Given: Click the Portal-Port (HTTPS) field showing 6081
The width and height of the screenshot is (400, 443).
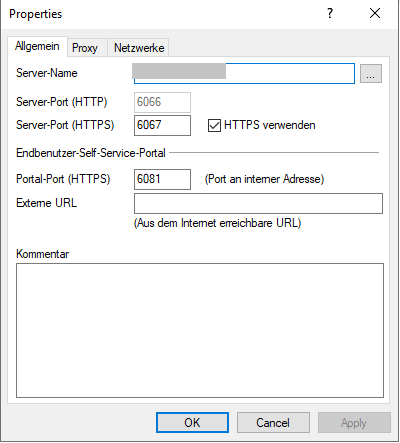Looking at the screenshot, I should point(162,179).
